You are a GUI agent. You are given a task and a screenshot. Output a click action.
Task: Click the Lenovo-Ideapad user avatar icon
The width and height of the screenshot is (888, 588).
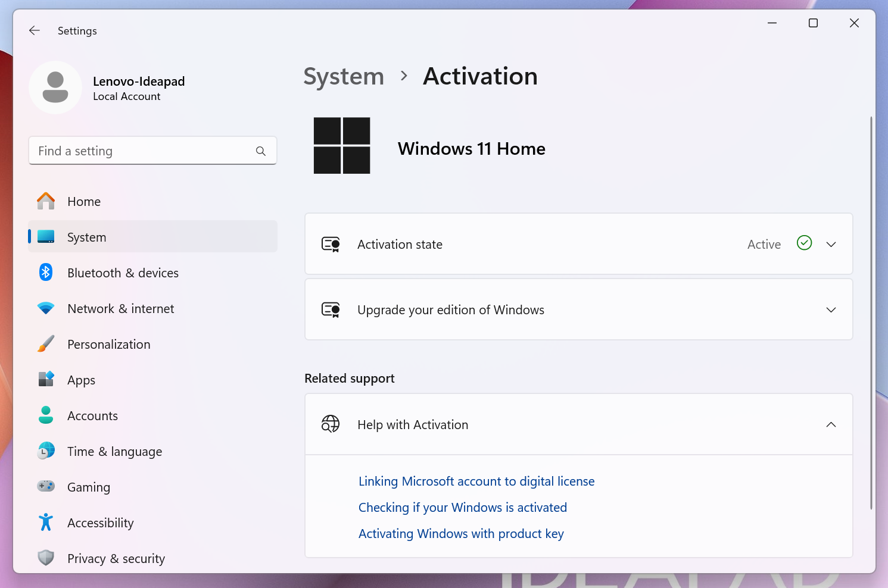click(x=55, y=87)
